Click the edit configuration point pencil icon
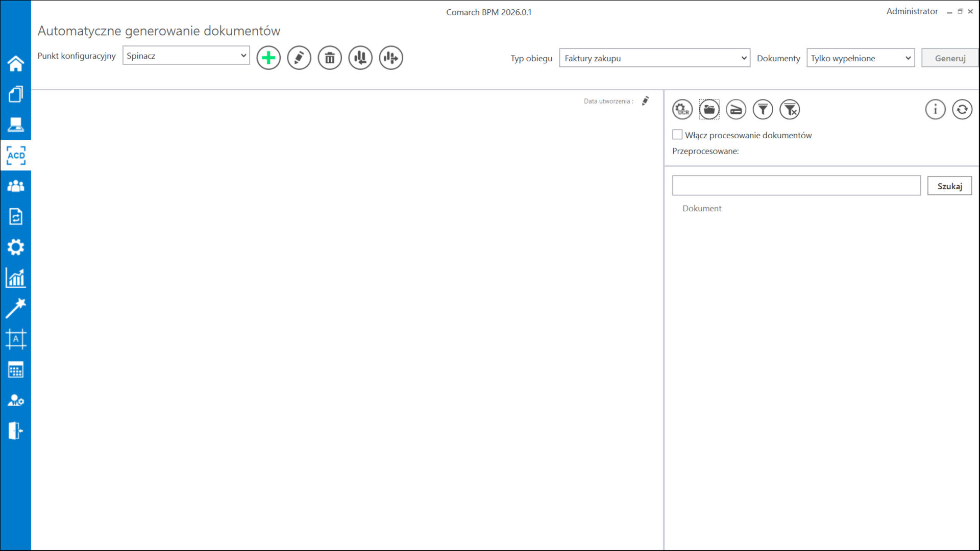980x551 pixels. (299, 58)
